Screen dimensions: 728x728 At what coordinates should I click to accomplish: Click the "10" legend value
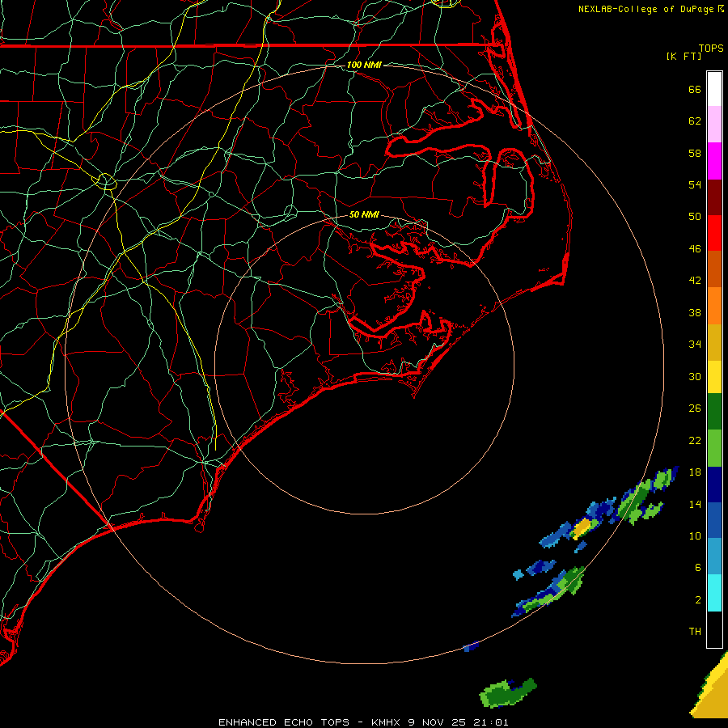pos(695,535)
